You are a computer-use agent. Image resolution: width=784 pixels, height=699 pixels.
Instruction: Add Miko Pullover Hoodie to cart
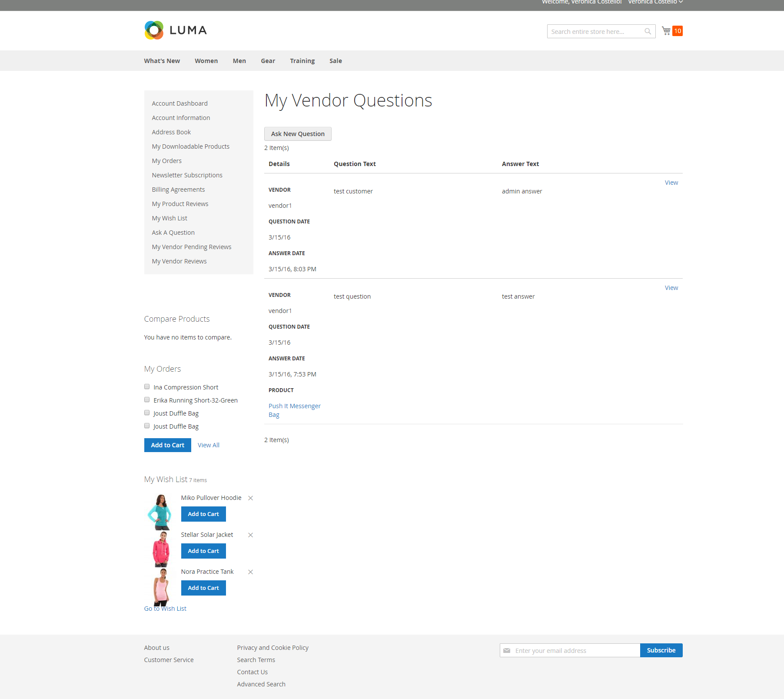point(203,514)
